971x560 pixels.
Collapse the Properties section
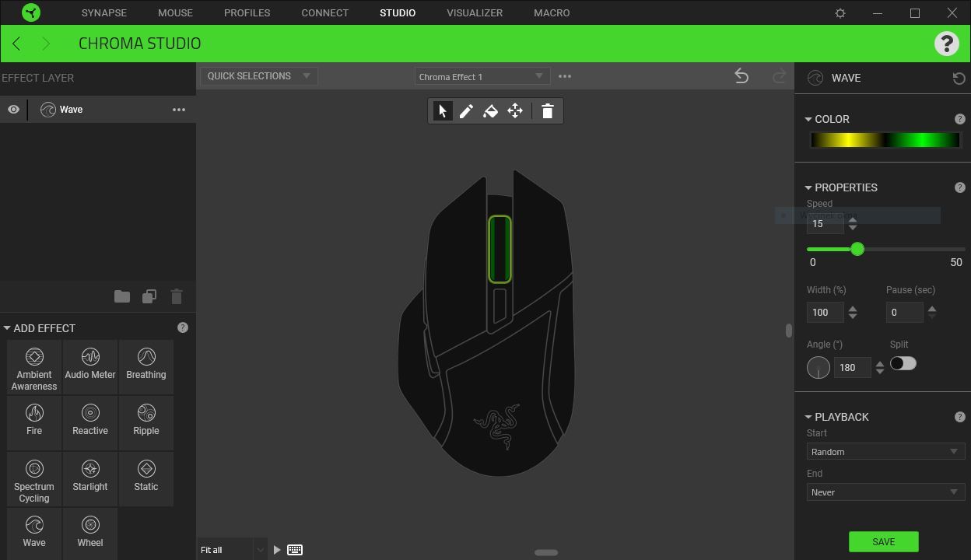(808, 187)
